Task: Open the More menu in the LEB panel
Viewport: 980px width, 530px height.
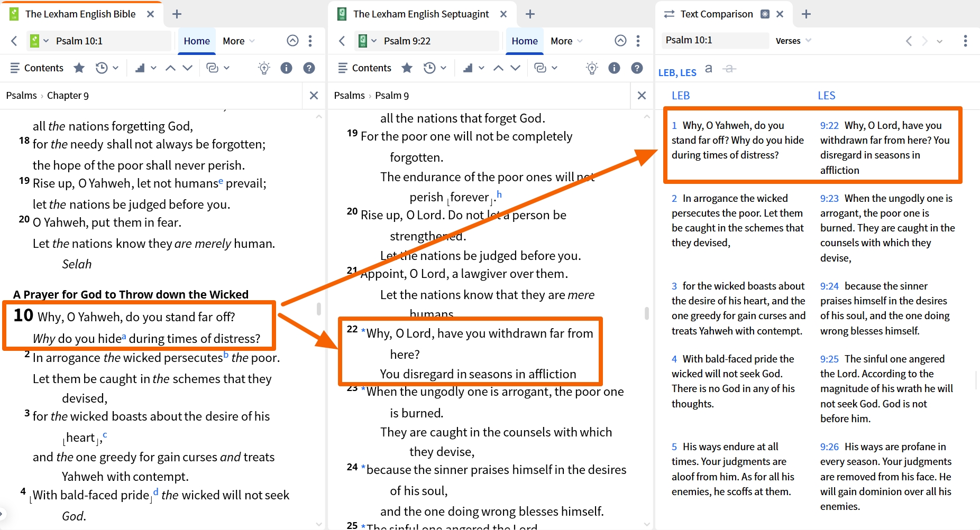Action: pyautogui.click(x=239, y=41)
